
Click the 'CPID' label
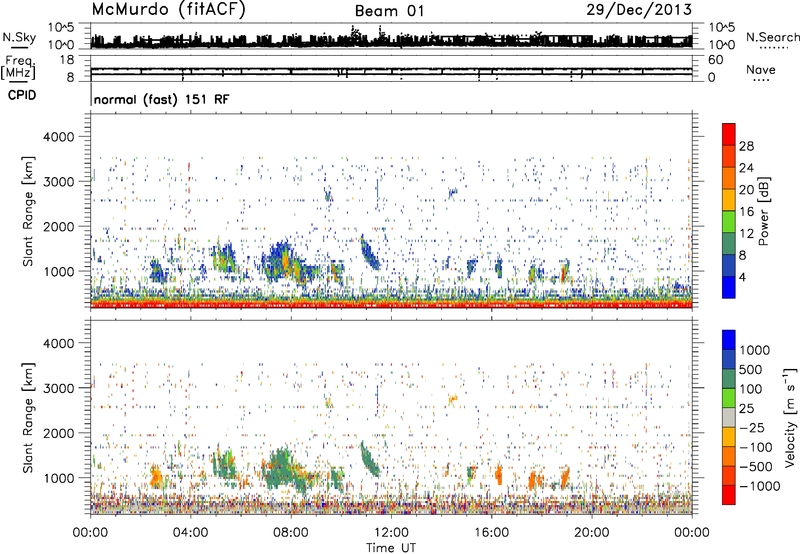22,95
